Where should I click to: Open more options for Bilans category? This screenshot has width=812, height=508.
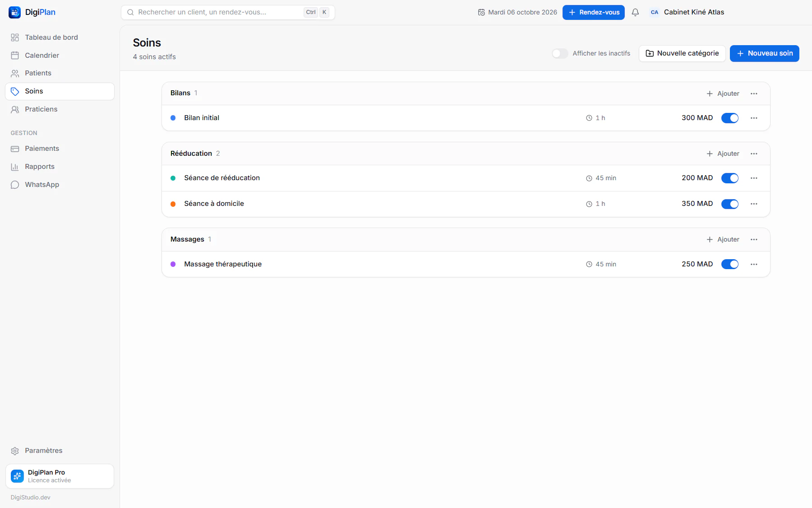(x=754, y=93)
